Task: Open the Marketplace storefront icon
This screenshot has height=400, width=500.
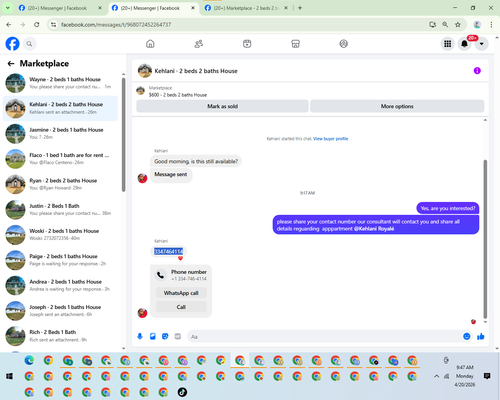Action: (x=295, y=44)
